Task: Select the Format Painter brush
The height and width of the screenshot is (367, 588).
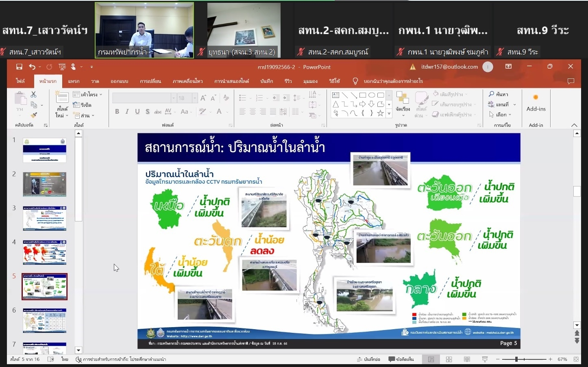Action: 34,115
